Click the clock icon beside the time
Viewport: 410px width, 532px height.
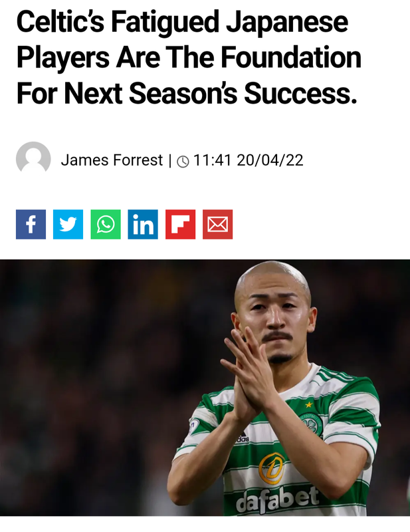point(183,161)
